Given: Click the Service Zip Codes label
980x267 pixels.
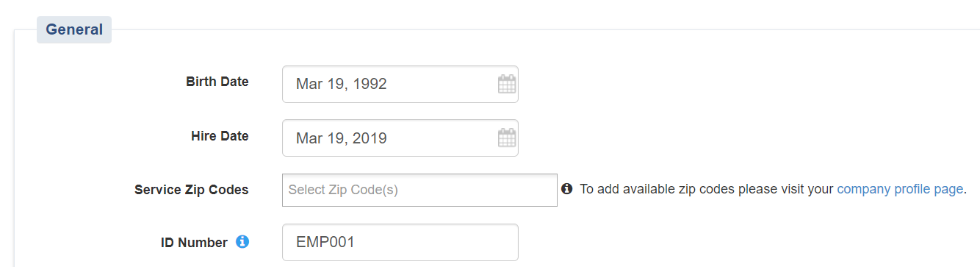Looking at the screenshot, I should point(192,190).
